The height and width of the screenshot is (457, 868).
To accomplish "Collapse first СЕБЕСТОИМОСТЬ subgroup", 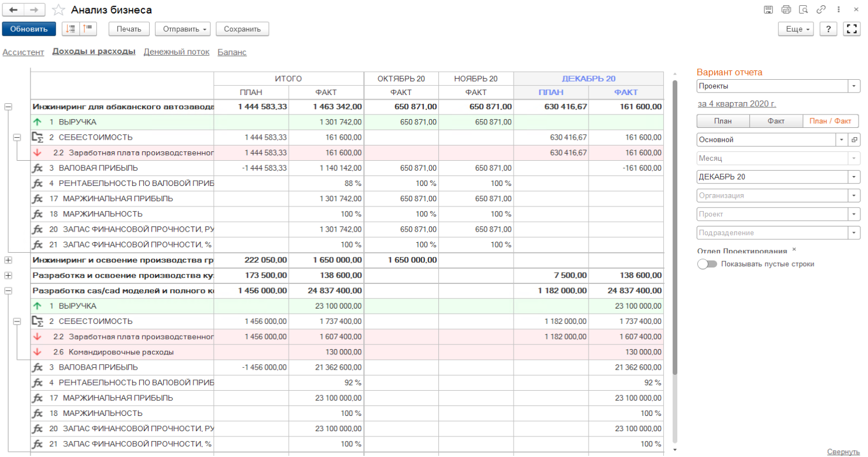I will coord(17,137).
